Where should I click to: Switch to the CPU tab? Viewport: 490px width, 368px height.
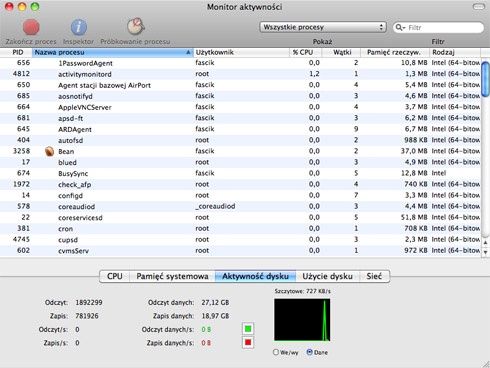[115, 276]
